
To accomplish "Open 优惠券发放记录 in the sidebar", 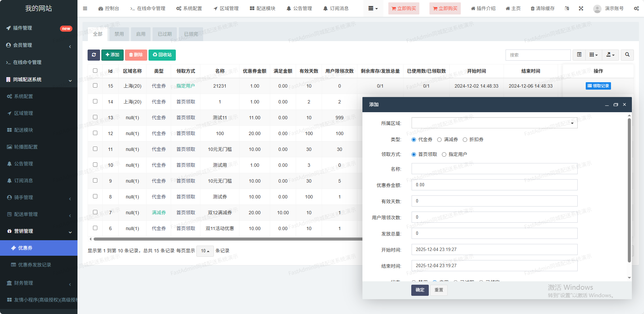I will click(x=34, y=265).
